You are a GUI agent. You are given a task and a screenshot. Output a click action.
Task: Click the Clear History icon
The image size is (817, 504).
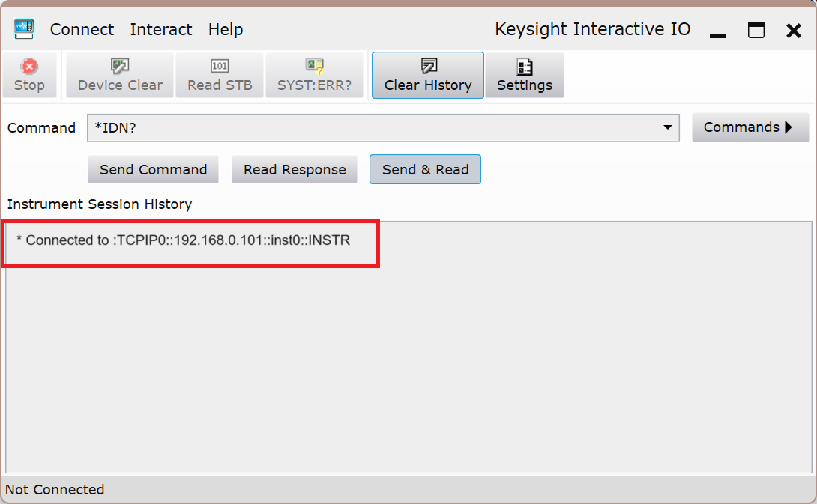[x=428, y=67]
